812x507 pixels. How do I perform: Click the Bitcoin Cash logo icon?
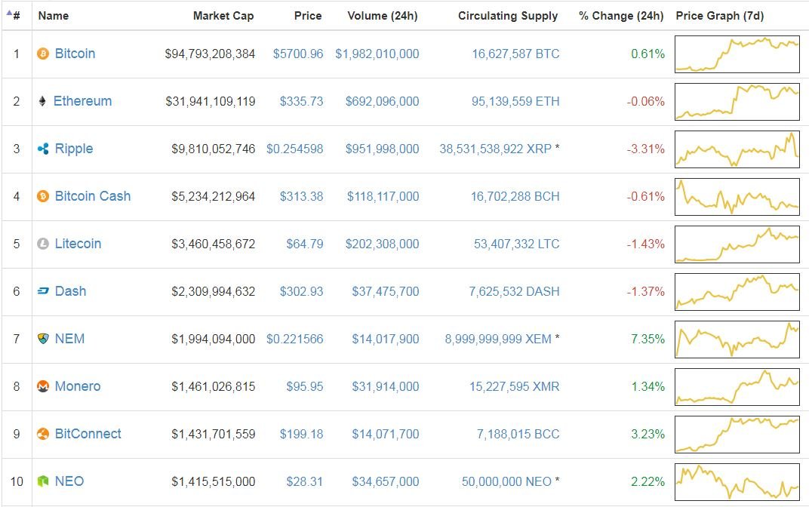43,196
